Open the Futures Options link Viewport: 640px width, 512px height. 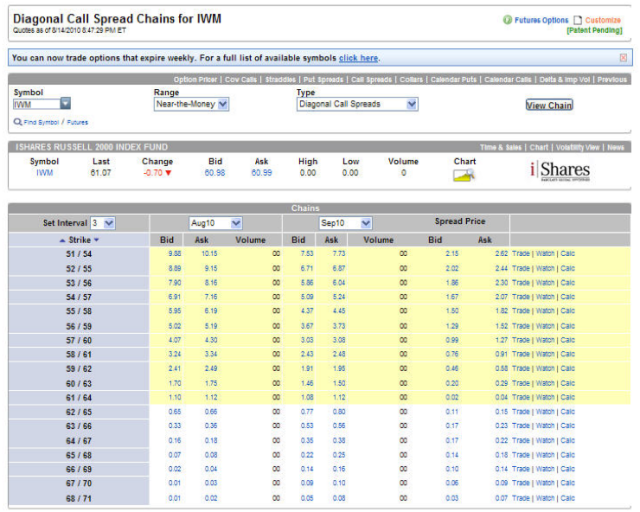click(541, 20)
